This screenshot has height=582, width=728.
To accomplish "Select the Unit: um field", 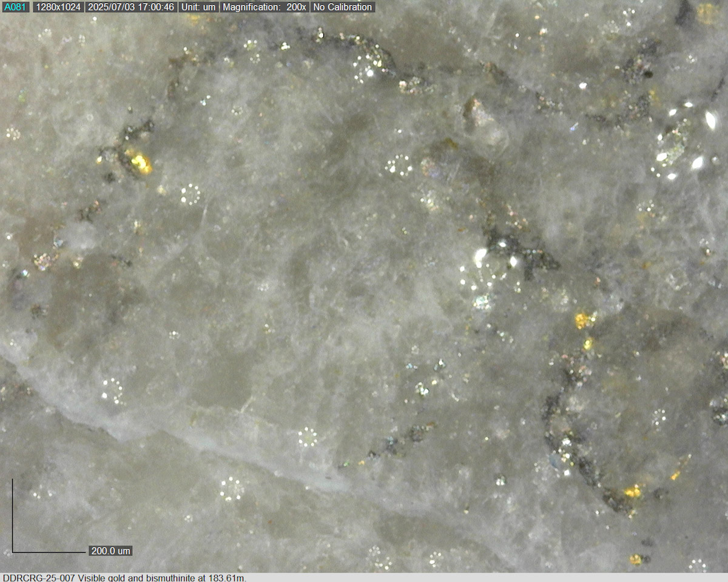I will (x=198, y=7).
